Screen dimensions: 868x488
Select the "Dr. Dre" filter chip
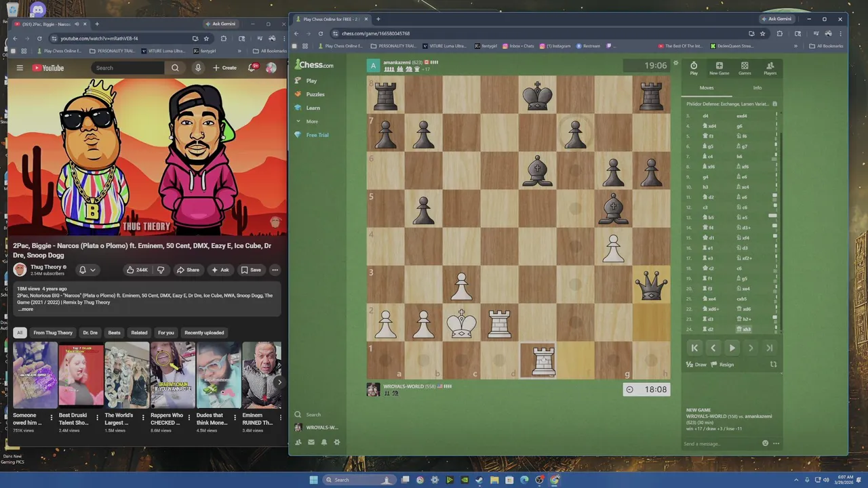point(90,333)
